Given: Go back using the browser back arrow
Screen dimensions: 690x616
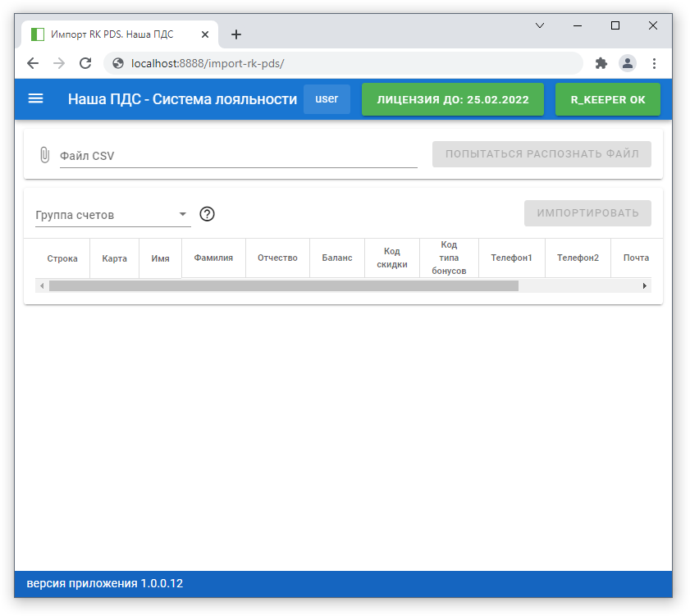Looking at the screenshot, I should [x=33, y=63].
